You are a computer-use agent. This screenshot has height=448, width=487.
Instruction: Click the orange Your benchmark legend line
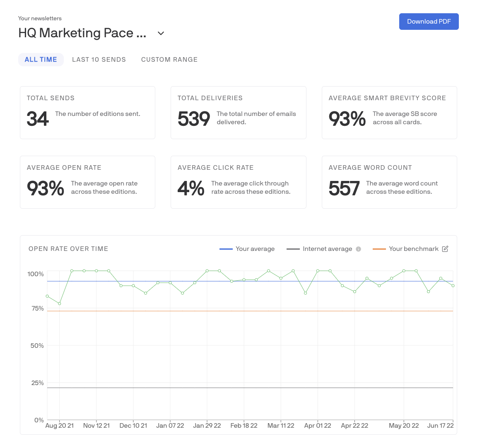click(380, 249)
